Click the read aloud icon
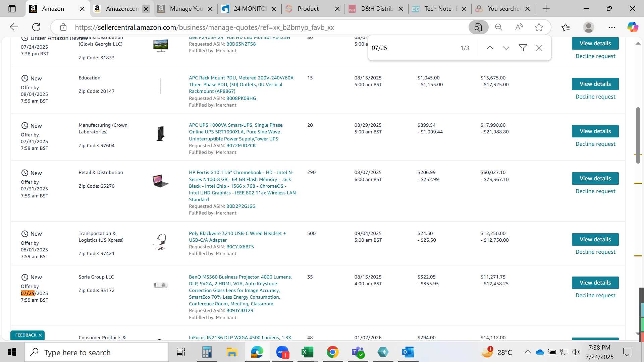 (x=519, y=27)
